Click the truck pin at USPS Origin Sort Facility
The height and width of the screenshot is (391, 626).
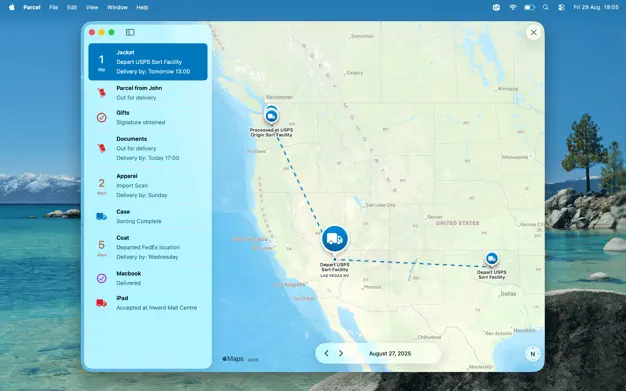tap(271, 116)
